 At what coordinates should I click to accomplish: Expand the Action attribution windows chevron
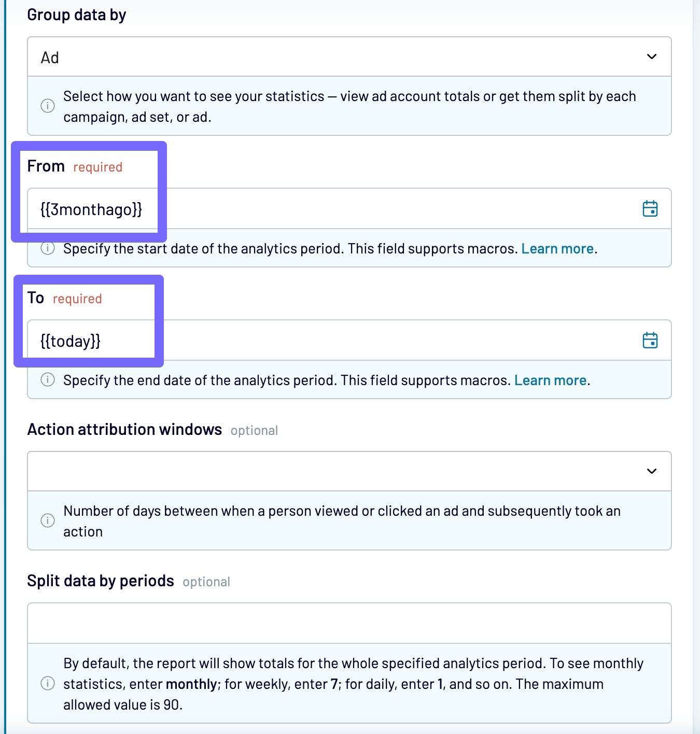click(652, 471)
